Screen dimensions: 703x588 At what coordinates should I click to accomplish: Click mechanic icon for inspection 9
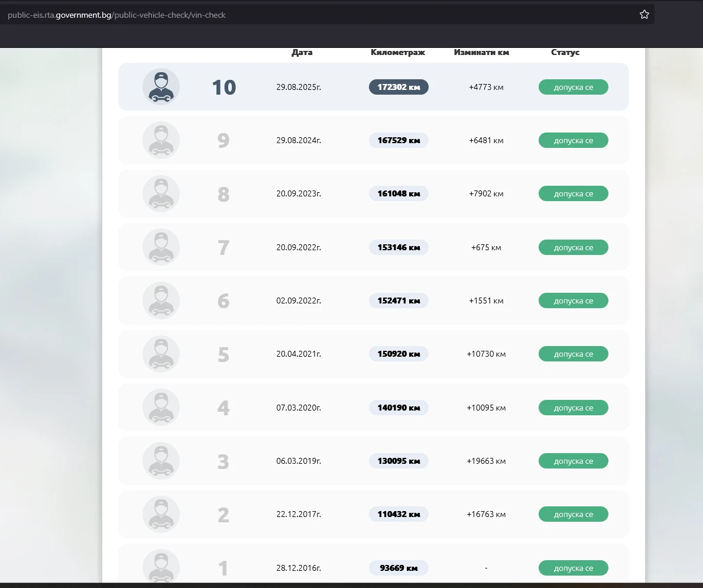pos(161,140)
